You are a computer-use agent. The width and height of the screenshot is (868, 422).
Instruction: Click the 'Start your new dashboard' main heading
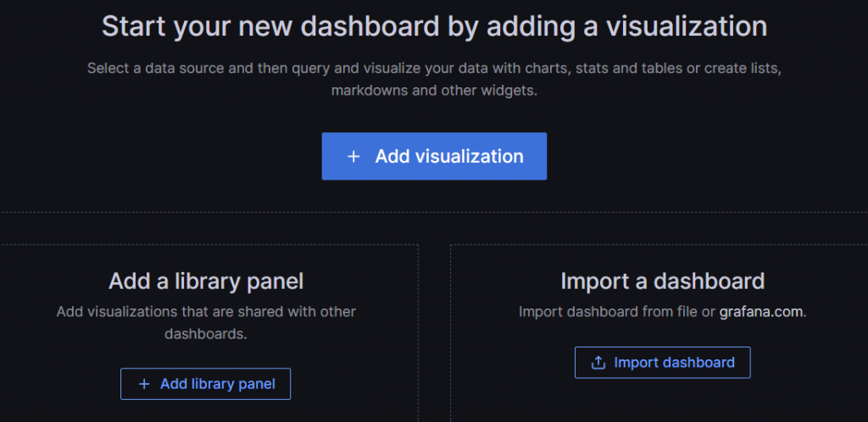[x=434, y=26]
